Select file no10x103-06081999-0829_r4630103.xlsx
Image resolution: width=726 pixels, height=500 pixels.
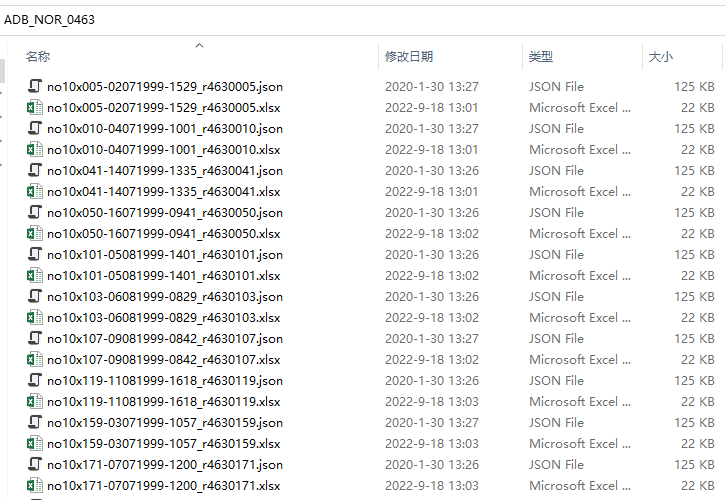click(x=164, y=318)
